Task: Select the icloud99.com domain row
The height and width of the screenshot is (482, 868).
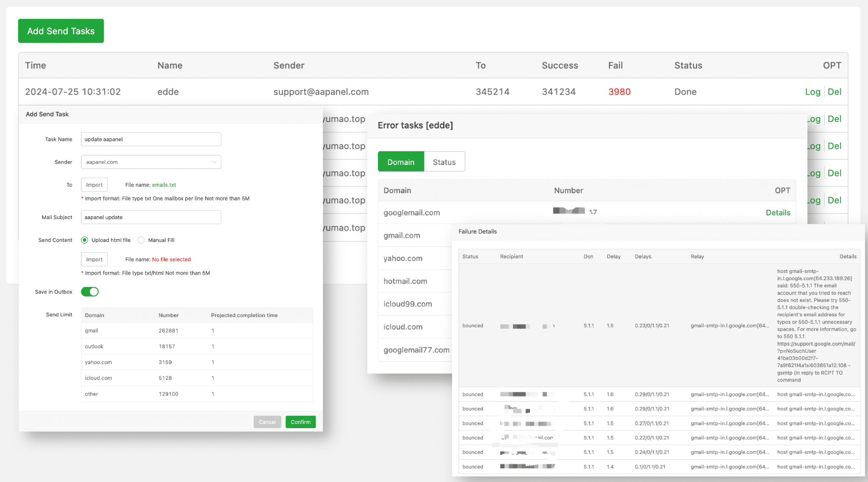Action: click(x=415, y=304)
